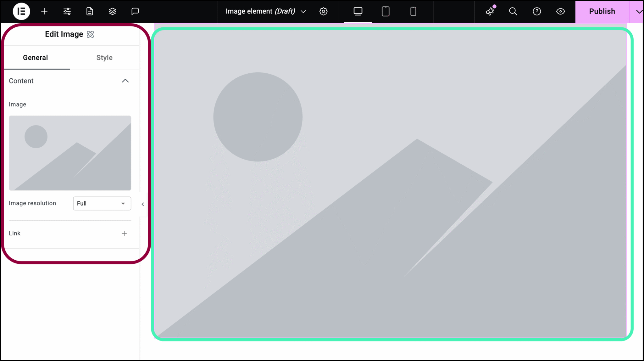Open Site Settings from the top bar

67,11
